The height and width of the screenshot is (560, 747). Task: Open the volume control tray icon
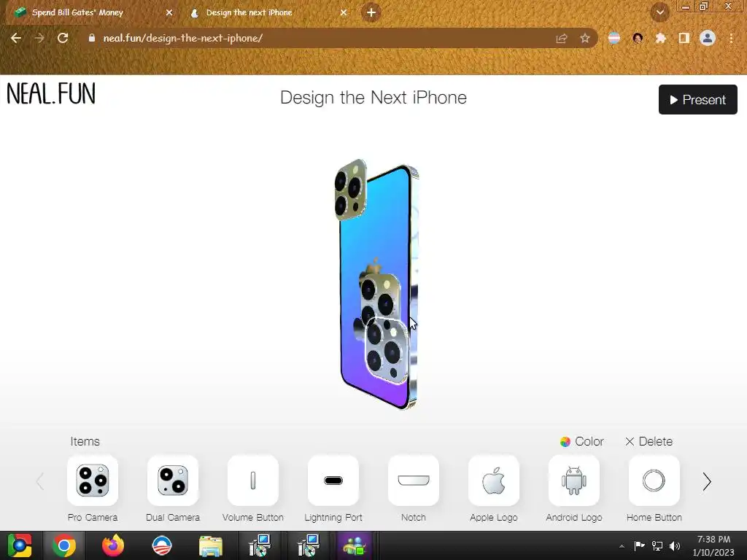coord(675,545)
